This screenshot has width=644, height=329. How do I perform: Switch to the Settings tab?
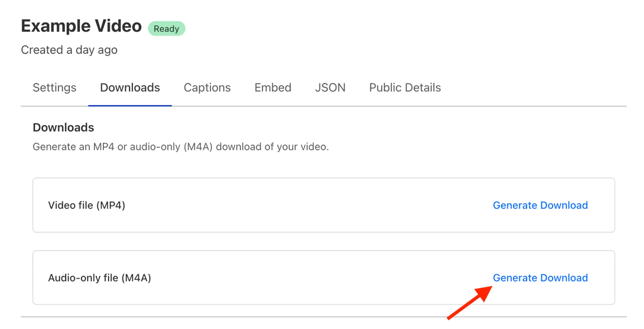click(54, 87)
